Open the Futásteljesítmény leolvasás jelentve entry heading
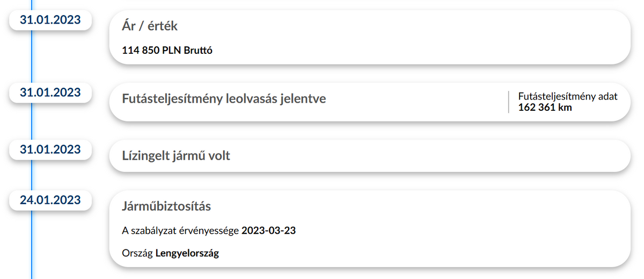This screenshot has height=279, width=644. (224, 99)
